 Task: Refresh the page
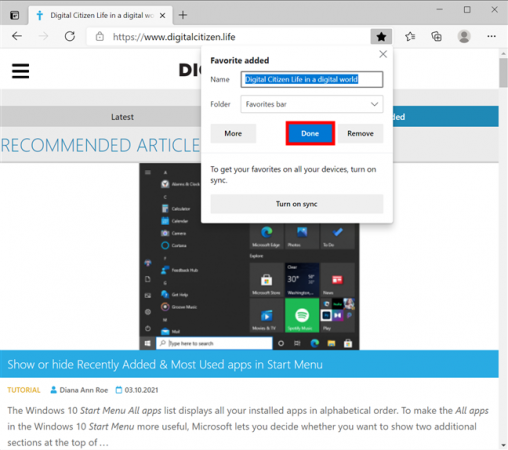(x=70, y=36)
